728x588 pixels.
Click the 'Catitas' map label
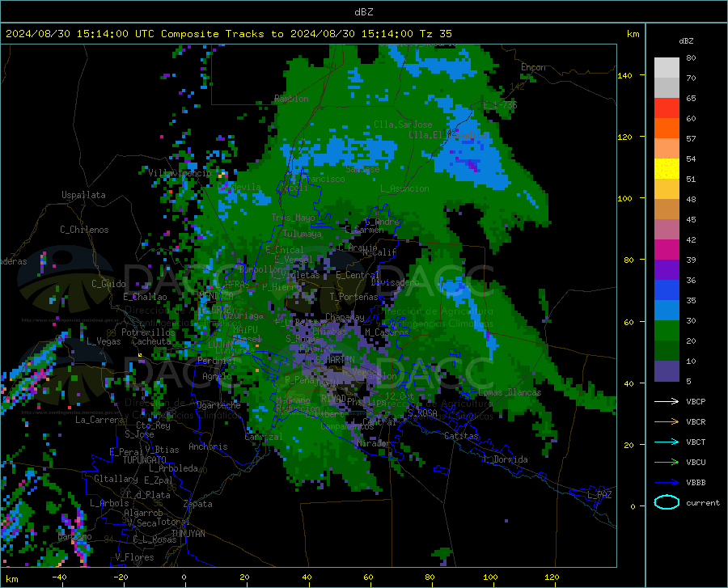click(461, 436)
